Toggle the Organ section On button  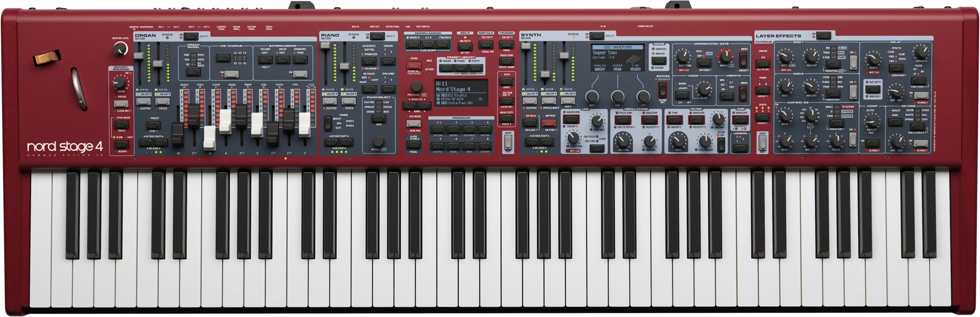tap(191, 36)
